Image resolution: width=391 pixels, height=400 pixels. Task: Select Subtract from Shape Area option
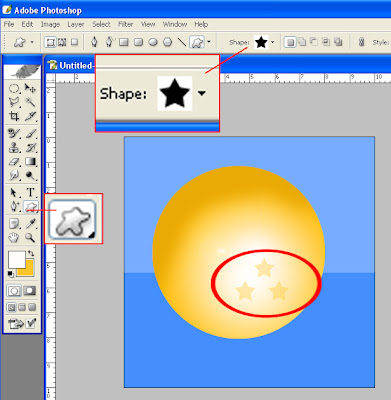click(314, 42)
